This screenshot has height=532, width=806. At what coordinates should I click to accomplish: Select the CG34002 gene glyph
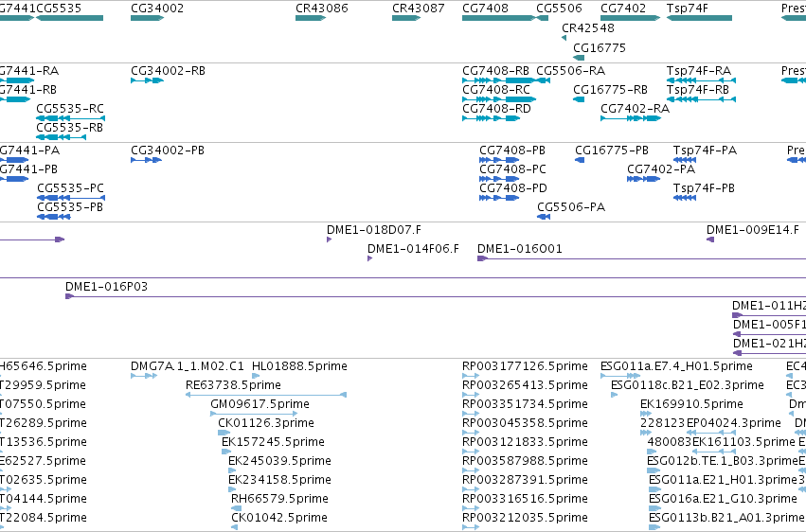point(147,18)
